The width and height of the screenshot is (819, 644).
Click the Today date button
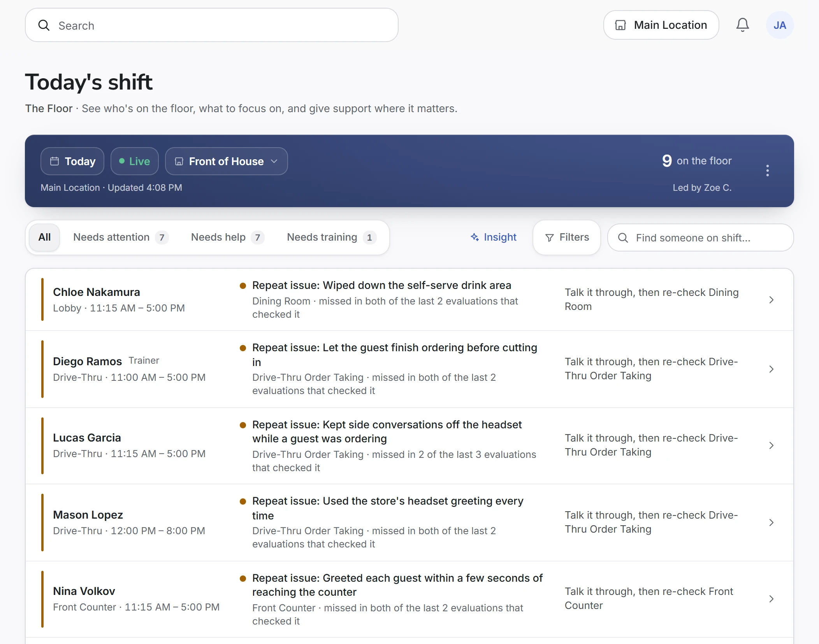coord(72,161)
